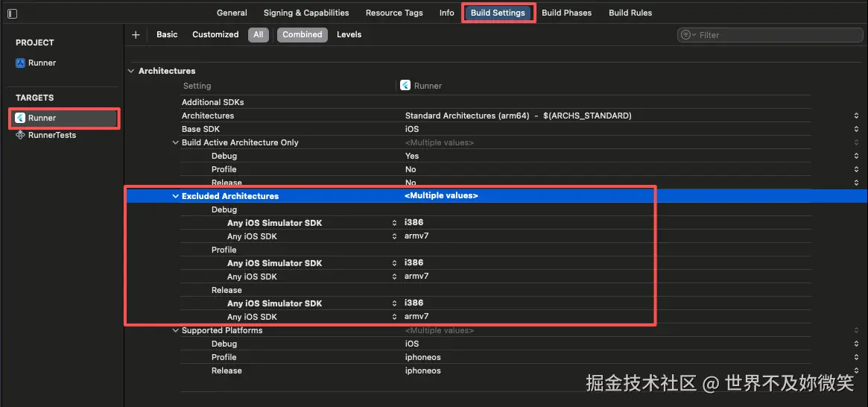
Task: Click Excluded Architectures Multiple values cell
Action: (441, 196)
